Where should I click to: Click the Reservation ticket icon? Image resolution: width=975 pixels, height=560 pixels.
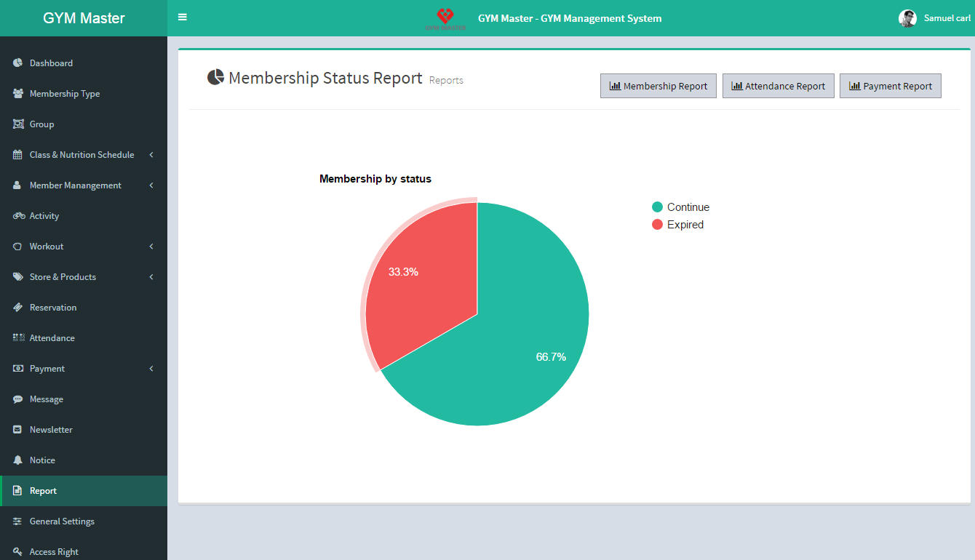click(18, 308)
